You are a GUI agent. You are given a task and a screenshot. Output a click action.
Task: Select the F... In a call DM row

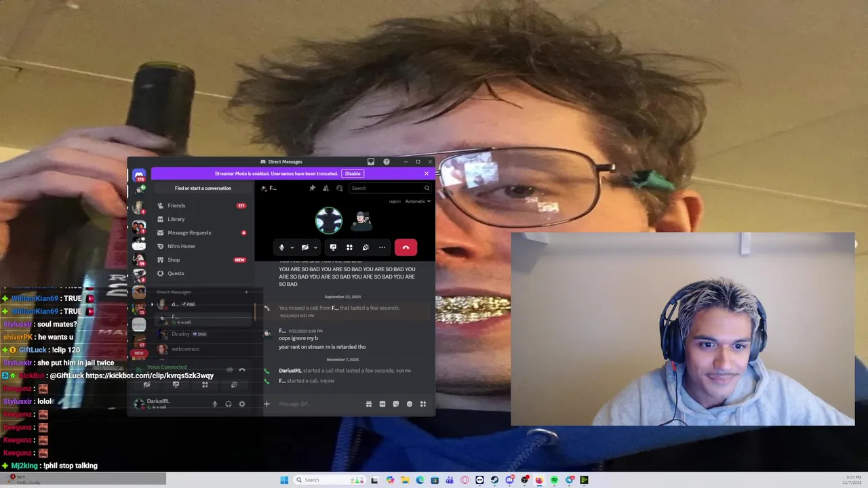pyautogui.click(x=201, y=319)
